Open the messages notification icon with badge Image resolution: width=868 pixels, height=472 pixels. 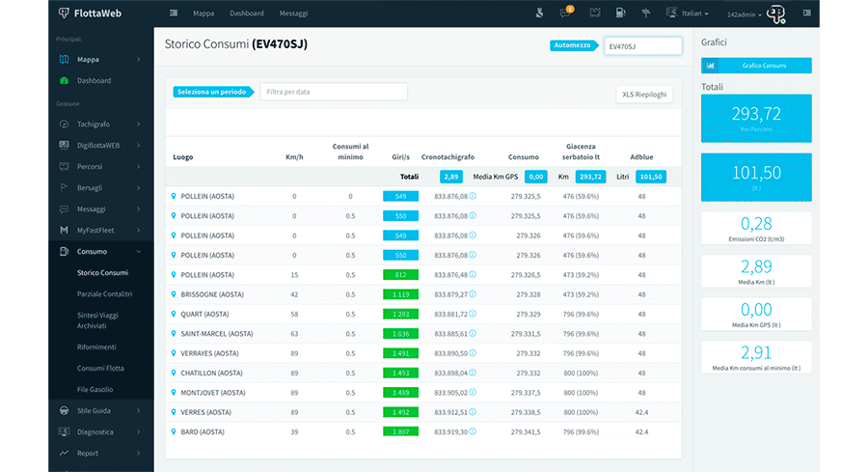coord(566,14)
